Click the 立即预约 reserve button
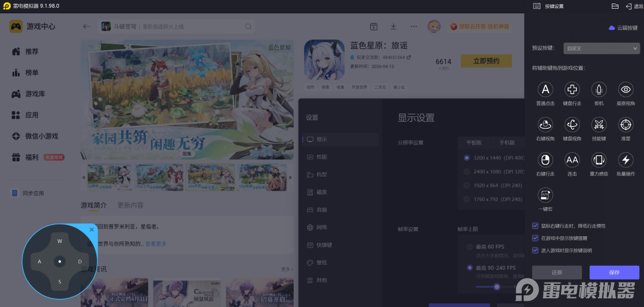Screen dimensions: 644x307 (486, 61)
